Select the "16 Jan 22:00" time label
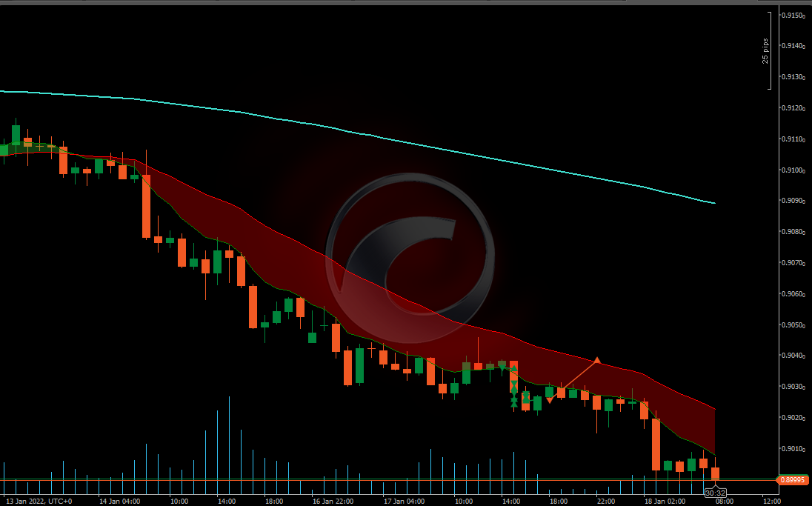Image resolution: width=812 pixels, height=506 pixels. click(x=333, y=502)
